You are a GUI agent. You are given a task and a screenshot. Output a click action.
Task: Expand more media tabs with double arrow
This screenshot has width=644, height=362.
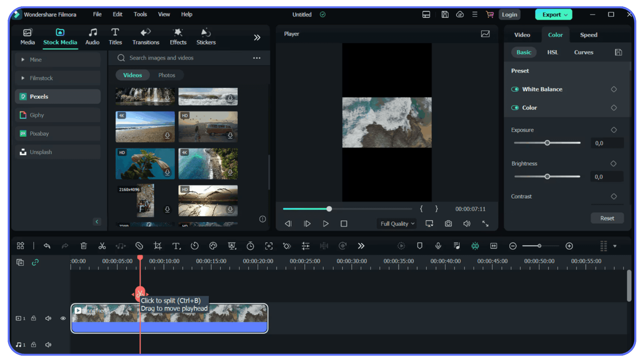(257, 38)
